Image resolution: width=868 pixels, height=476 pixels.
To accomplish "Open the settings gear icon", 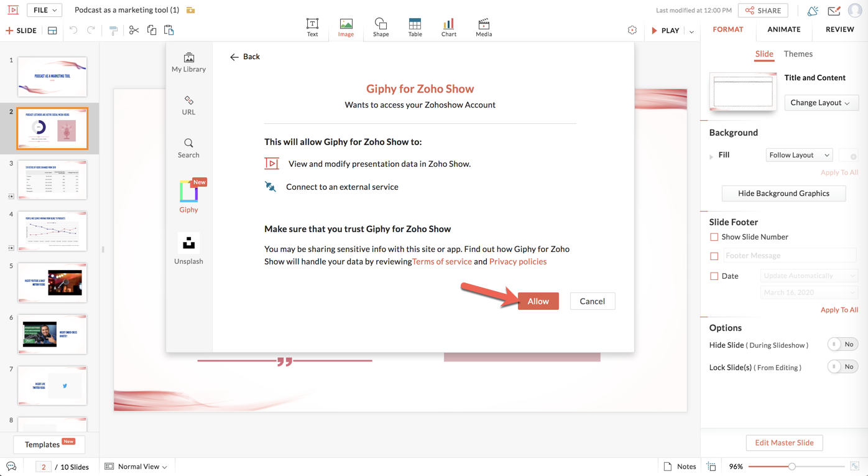I will pyautogui.click(x=632, y=30).
